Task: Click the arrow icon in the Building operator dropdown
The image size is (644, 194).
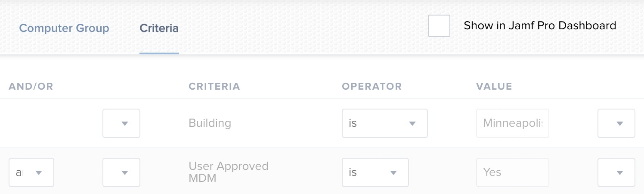Action: (x=412, y=124)
